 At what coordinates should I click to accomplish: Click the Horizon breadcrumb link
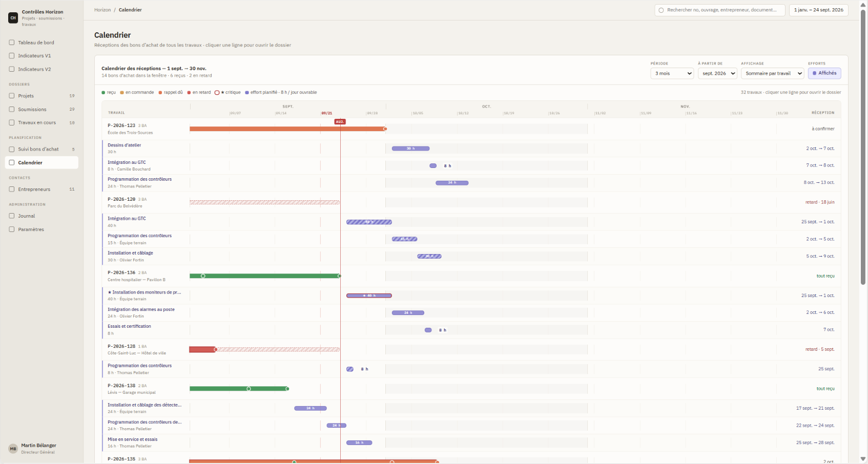point(102,10)
